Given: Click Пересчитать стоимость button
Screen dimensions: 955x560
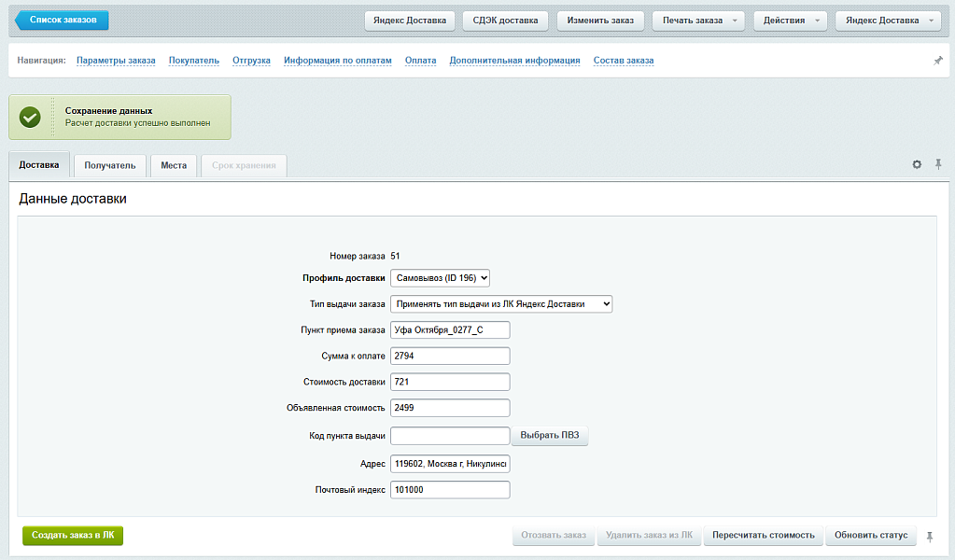Looking at the screenshot, I should (x=763, y=536).
